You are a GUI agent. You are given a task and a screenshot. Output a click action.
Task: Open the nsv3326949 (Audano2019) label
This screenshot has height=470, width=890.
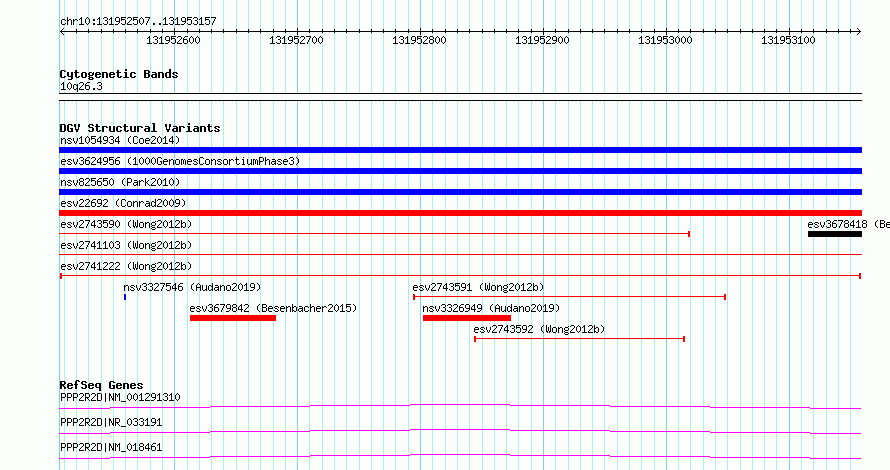[491, 308]
